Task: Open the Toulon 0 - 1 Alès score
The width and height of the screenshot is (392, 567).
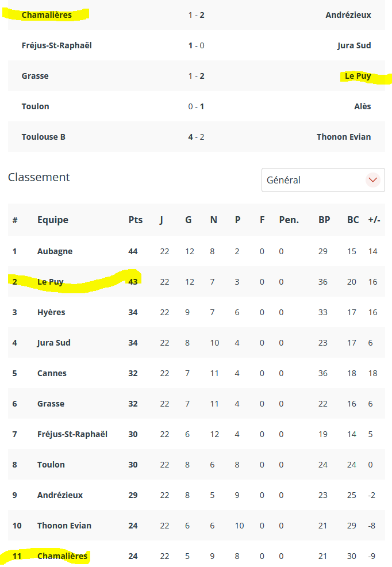Action: [x=196, y=106]
